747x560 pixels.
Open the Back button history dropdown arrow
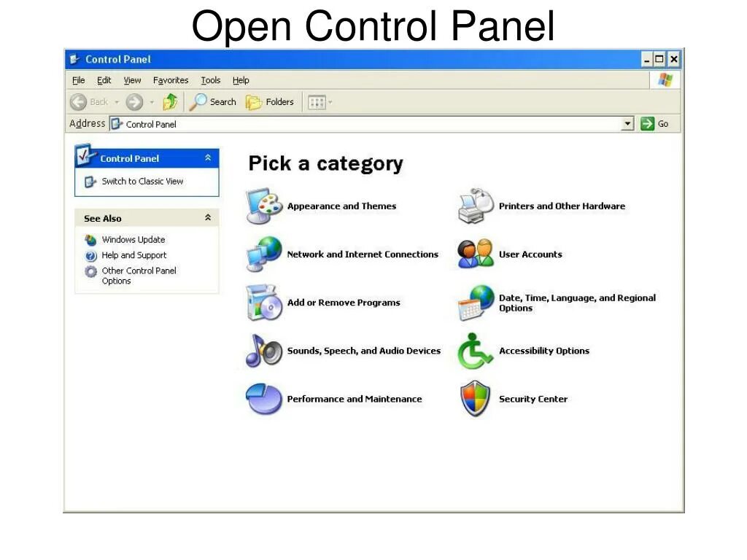click(117, 102)
